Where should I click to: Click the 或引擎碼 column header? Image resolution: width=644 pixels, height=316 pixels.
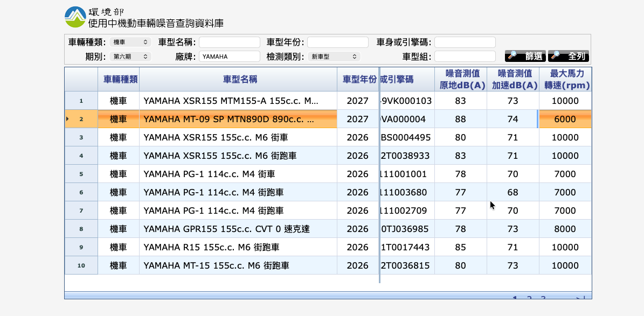coord(406,79)
